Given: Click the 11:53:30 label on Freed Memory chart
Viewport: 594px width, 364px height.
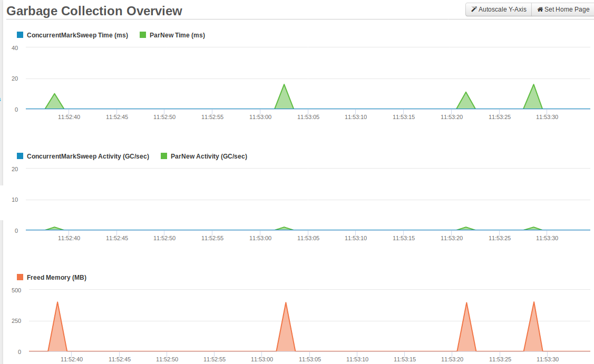Looking at the screenshot, I should tap(548, 359).
